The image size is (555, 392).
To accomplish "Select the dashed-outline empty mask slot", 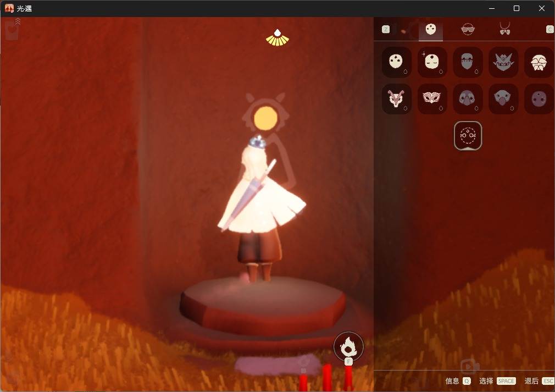I will point(468,136).
